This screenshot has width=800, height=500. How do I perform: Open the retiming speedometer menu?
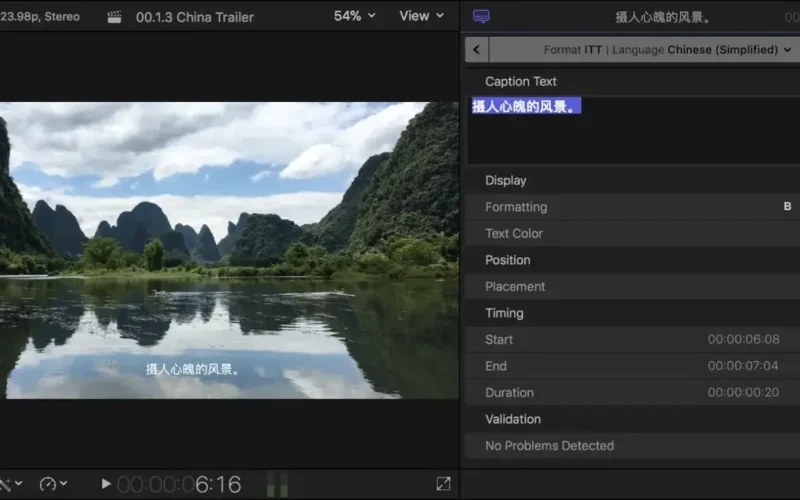tap(52, 484)
